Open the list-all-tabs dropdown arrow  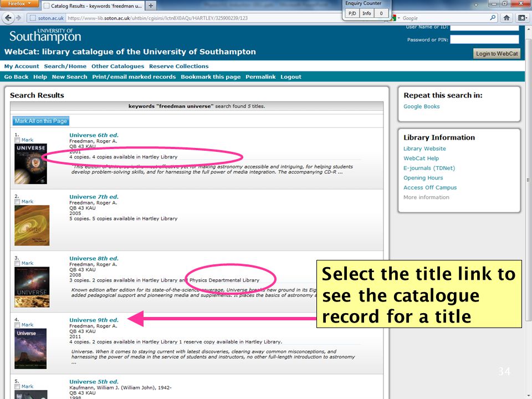pyautogui.click(x=476, y=5)
